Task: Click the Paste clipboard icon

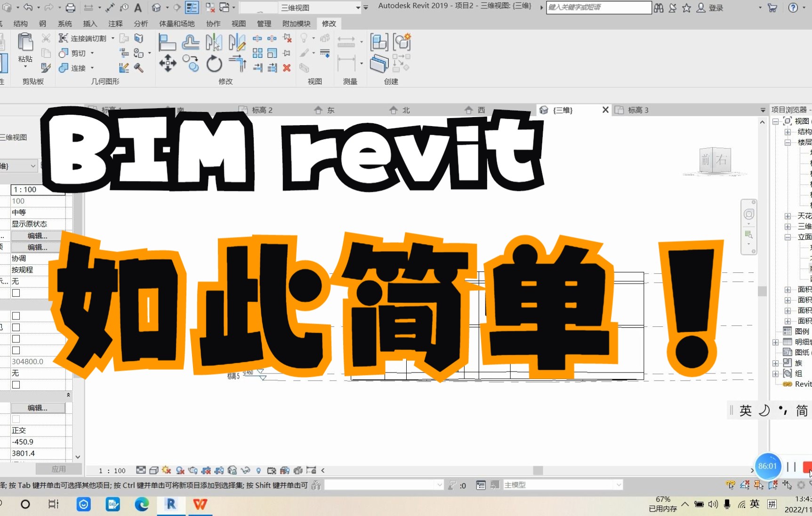Action: point(25,42)
